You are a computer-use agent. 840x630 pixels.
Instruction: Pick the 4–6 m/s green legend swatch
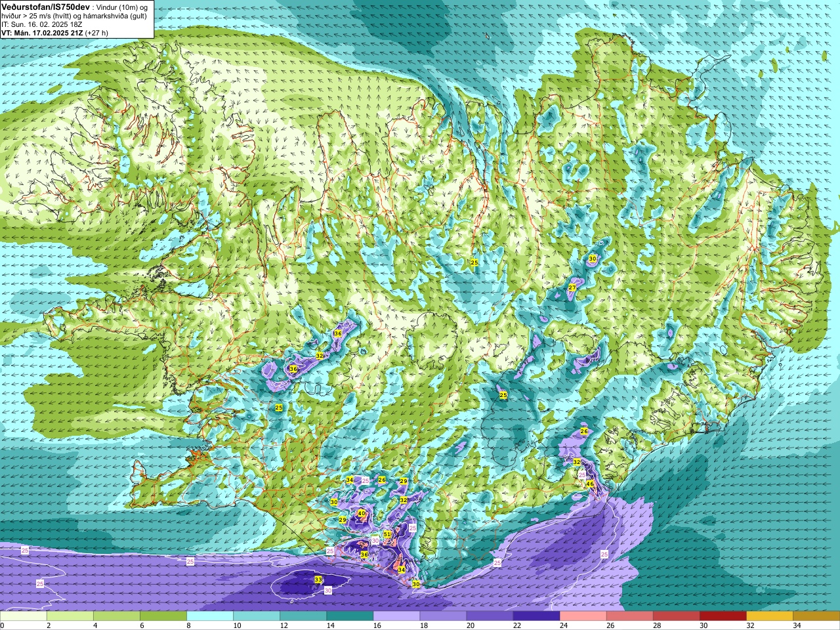pyautogui.click(x=117, y=616)
